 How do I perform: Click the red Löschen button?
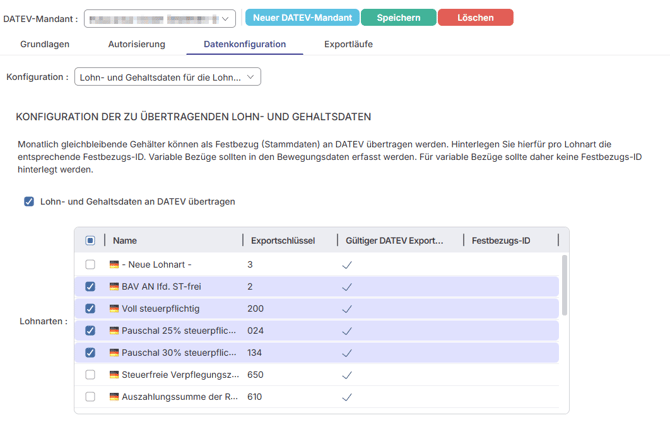pyautogui.click(x=476, y=18)
